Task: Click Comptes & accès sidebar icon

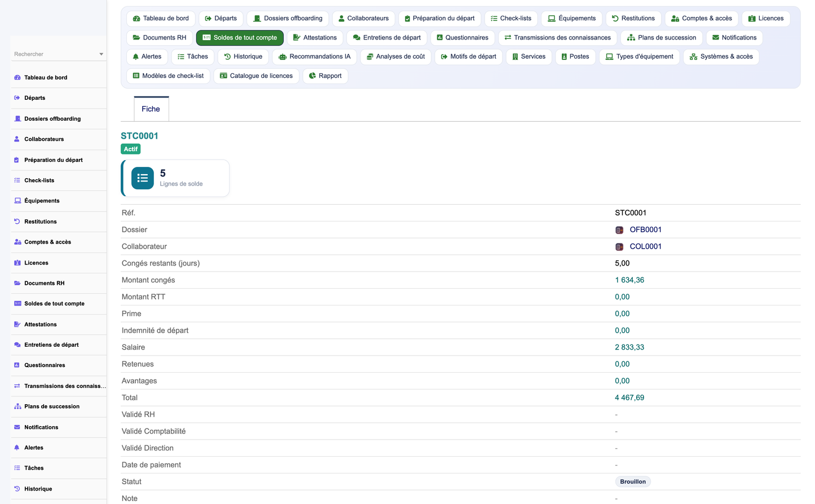Action: pyautogui.click(x=17, y=242)
